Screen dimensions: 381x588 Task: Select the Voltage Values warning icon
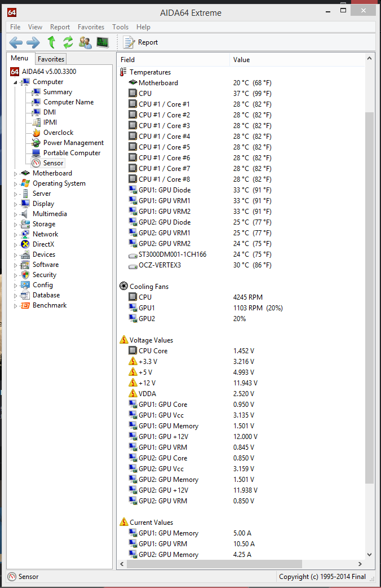(x=124, y=340)
